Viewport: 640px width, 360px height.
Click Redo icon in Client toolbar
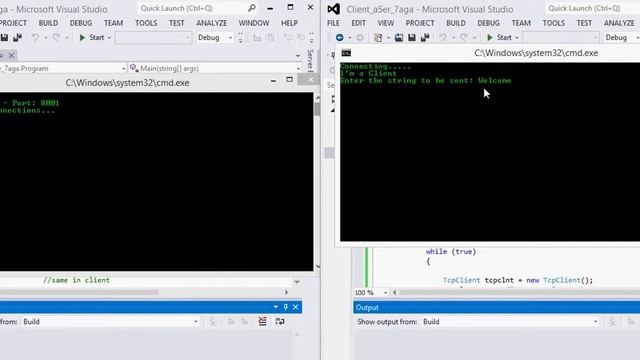pos(464,38)
